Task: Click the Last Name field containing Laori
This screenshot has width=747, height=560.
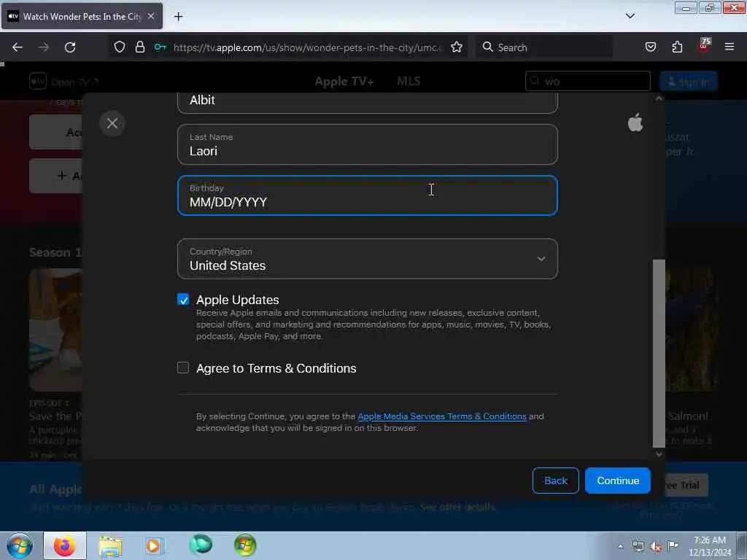Action: [x=368, y=145]
